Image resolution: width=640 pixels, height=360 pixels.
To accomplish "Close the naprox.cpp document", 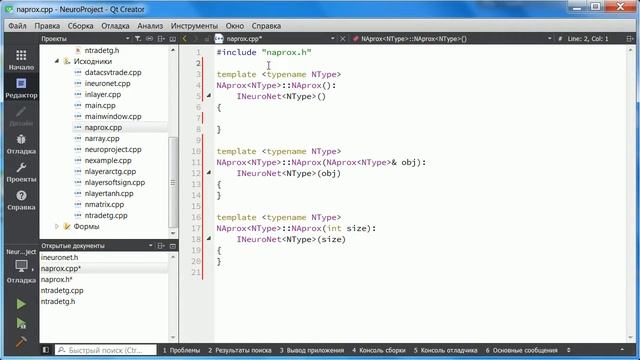I will coord(342,39).
